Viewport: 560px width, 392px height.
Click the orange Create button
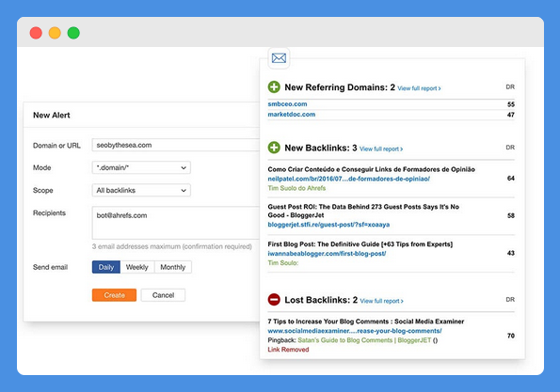pyautogui.click(x=114, y=295)
